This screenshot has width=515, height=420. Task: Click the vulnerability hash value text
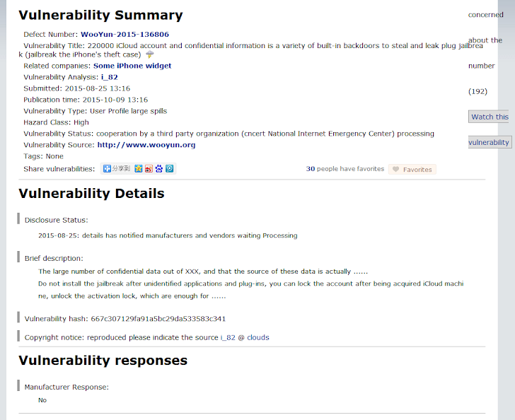(158, 319)
